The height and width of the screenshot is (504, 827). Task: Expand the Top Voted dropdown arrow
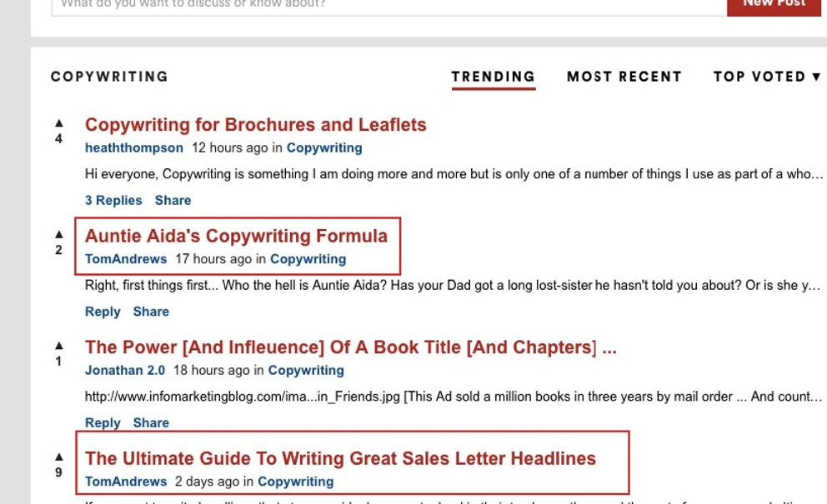[x=816, y=77]
